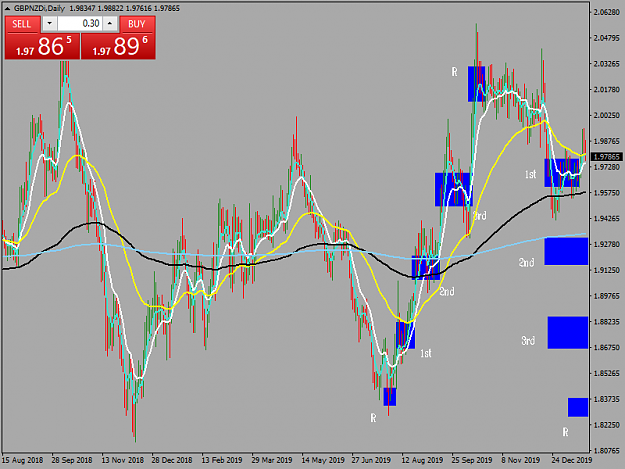Click the 1.92780 price axis label
This screenshot has width=625, height=469.
606,244
